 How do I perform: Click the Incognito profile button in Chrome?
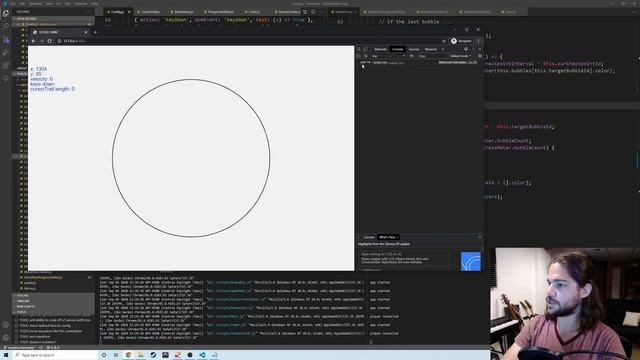coord(461,41)
